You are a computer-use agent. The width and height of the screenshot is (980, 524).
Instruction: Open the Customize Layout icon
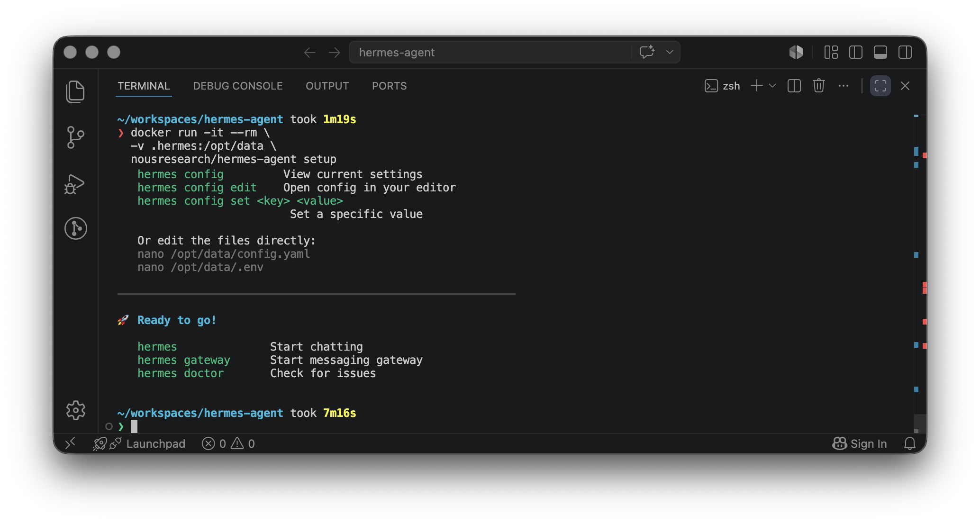(831, 52)
